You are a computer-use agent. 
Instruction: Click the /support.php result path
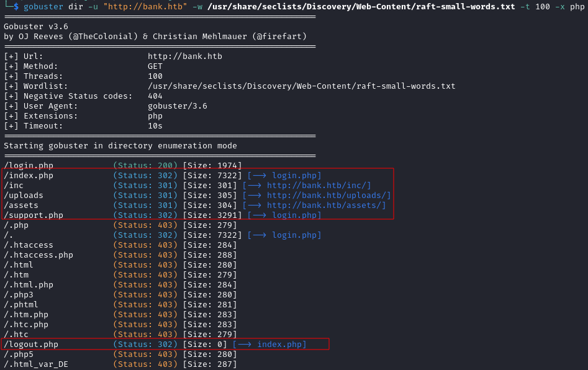34,215
